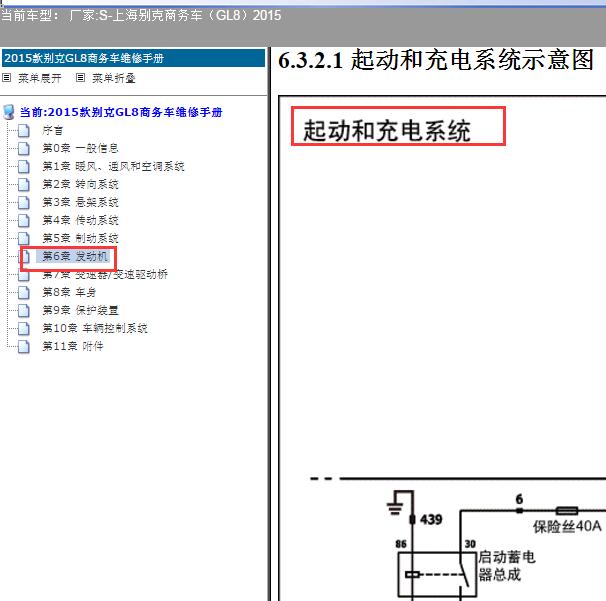Screen dimensions: 606x601
Task: Click the 439 wire number in diagram
Action: tap(431, 519)
